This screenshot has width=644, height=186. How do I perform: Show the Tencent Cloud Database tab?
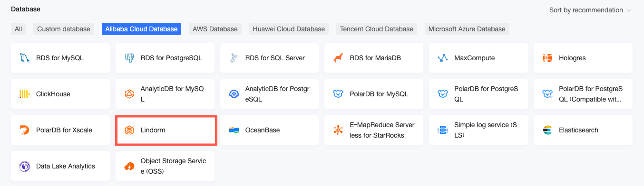point(377,29)
